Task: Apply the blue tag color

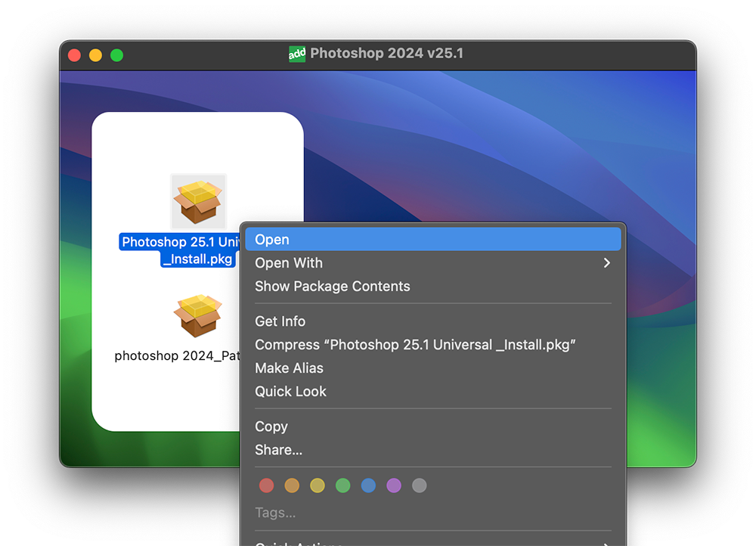Action: click(x=368, y=485)
